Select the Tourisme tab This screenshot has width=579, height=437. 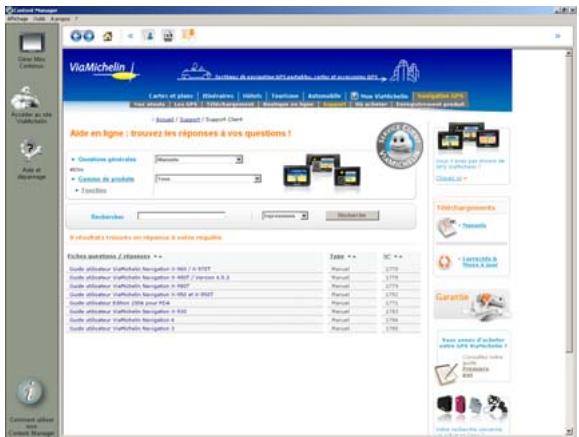click(285, 96)
